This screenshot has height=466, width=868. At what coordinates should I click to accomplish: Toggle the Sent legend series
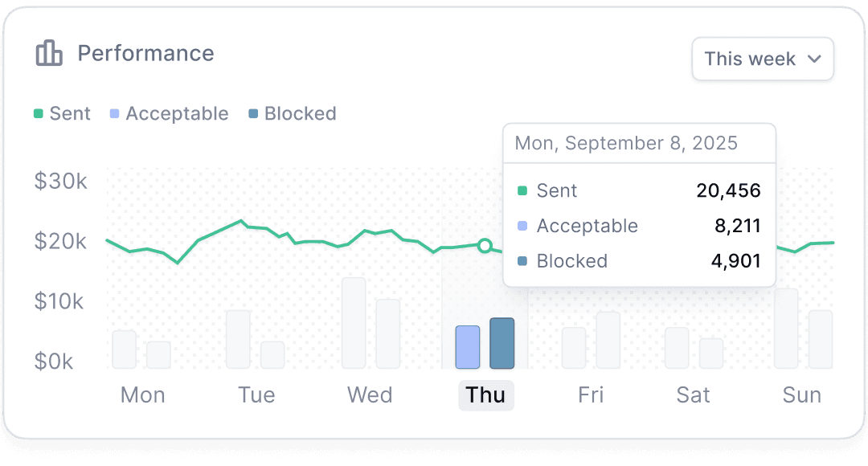(63, 114)
